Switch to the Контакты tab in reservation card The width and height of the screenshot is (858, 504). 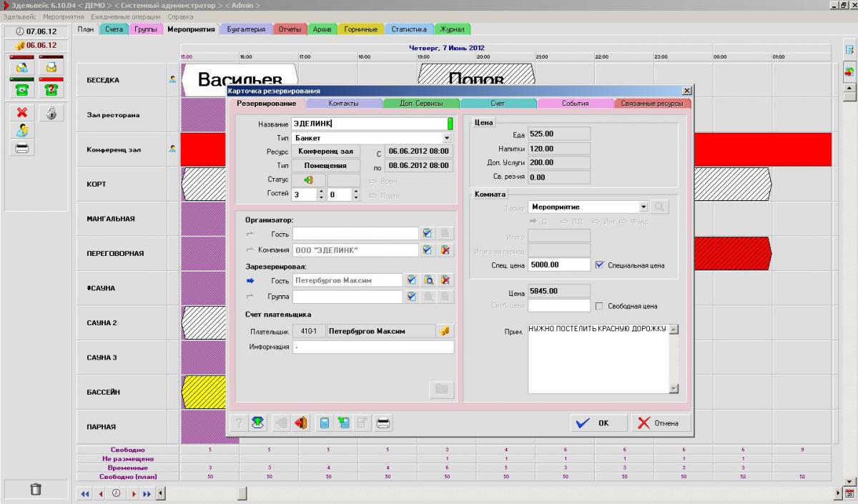tap(343, 104)
